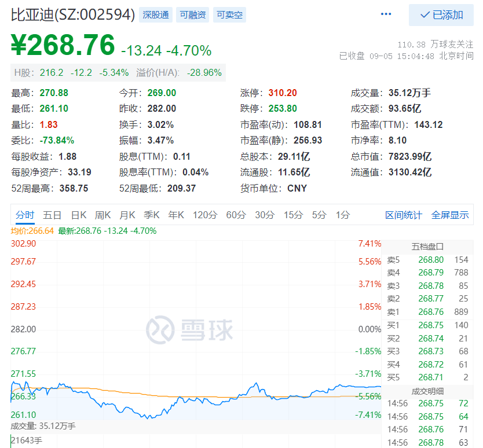Click the 总市值 value 7823.99亿
This screenshot has width=483, height=448.
pyautogui.click(x=410, y=156)
